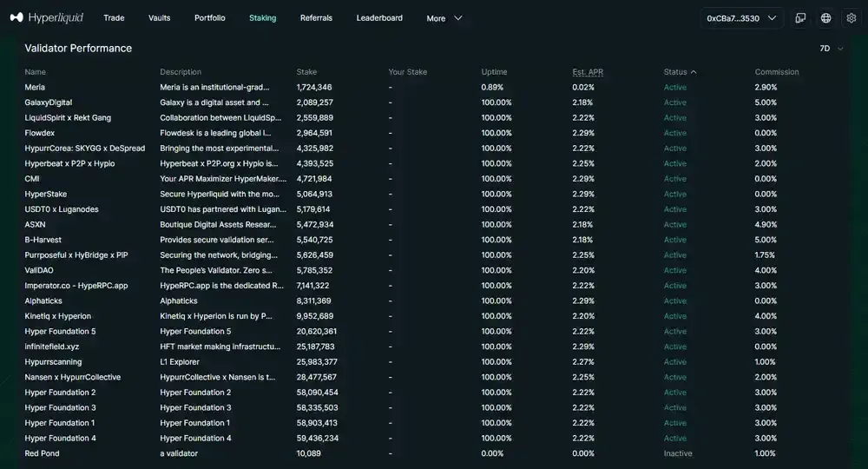Viewport: 868px width, 469px height.
Task: Select Nansen x HypurrCollective validator
Action: click(x=73, y=377)
